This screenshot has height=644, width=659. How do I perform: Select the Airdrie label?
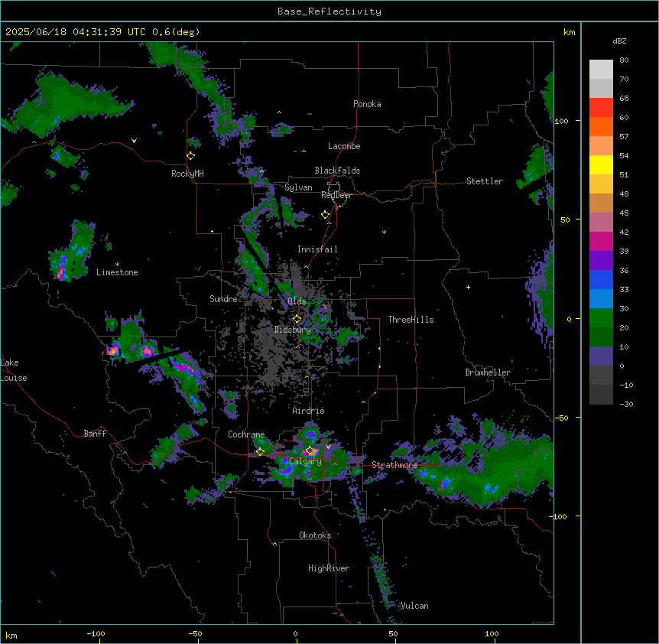[308, 411]
